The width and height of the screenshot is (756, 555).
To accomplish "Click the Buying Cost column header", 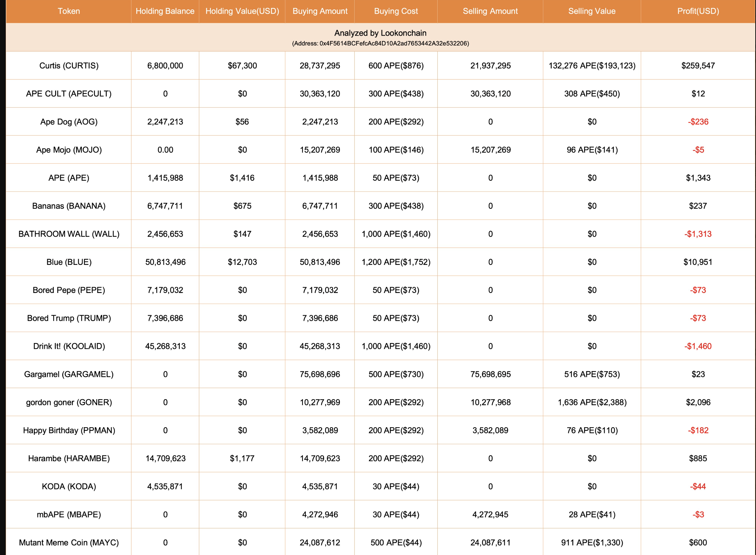I will point(396,11).
